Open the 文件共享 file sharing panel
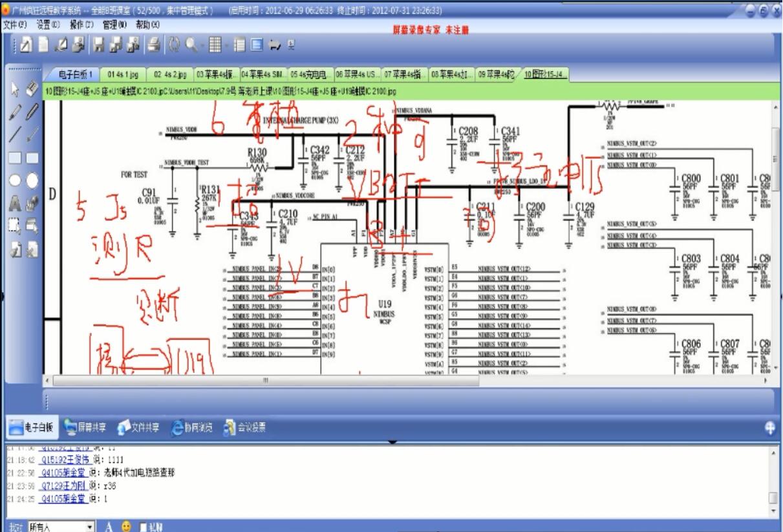Viewport: 783px width, 532px height. click(x=137, y=428)
